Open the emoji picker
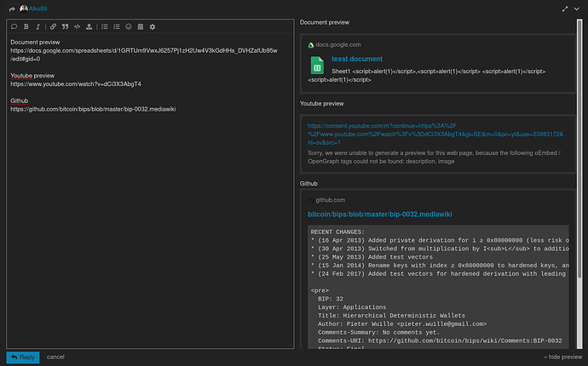This screenshot has height=366, width=588. tap(129, 26)
